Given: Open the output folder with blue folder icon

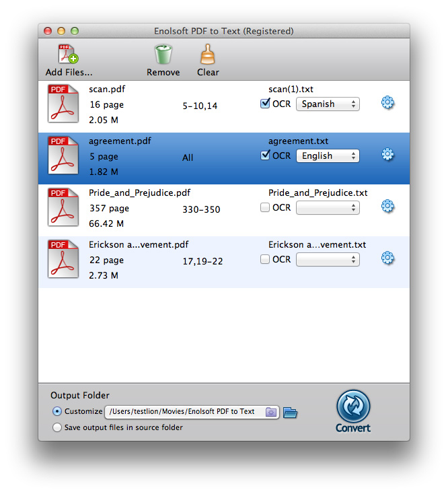Looking at the screenshot, I should click(x=290, y=413).
